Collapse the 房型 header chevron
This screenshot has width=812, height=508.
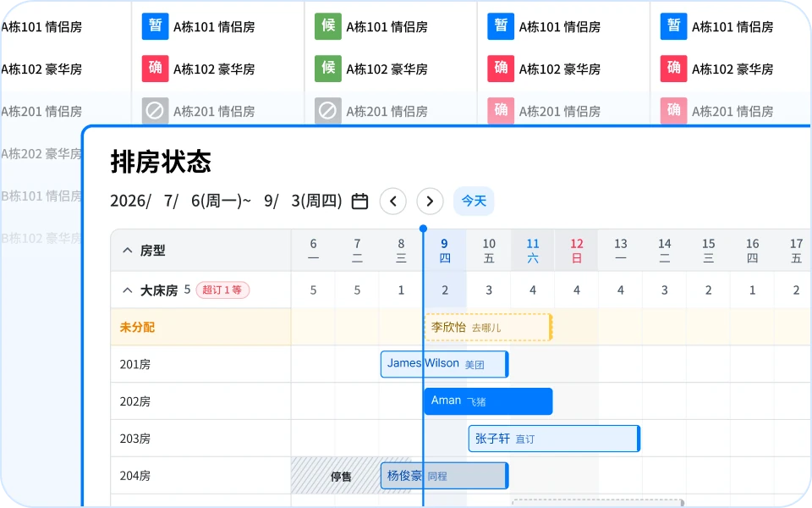(128, 251)
